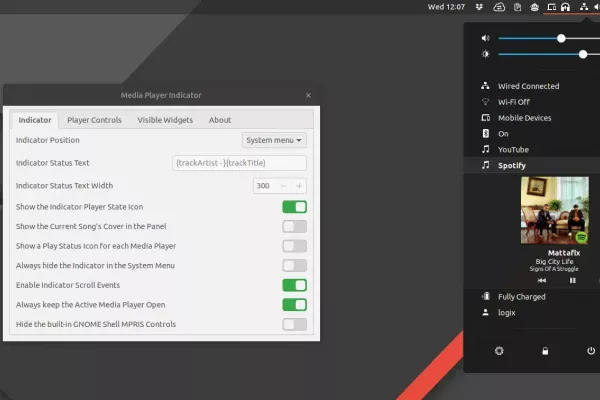Open the Indicator Position dropdown

[274, 140]
